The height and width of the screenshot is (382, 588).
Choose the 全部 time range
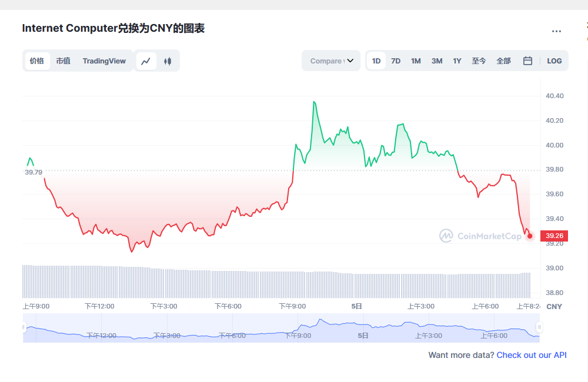point(503,61)
